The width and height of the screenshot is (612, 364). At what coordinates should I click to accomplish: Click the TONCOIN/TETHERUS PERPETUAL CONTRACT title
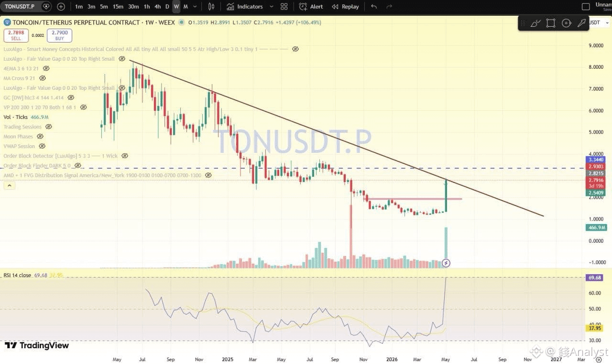point(76,22)
